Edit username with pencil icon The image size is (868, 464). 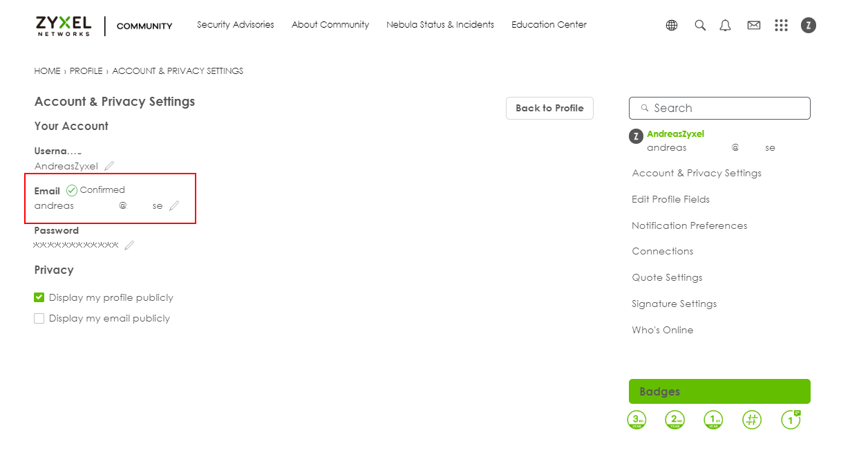click(x=109, y=166)
